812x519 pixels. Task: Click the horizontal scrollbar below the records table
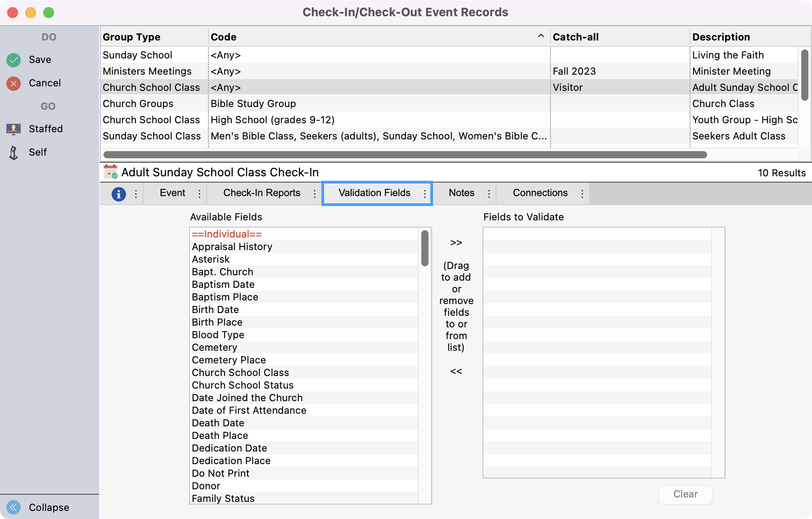click(x=404, y=155)
